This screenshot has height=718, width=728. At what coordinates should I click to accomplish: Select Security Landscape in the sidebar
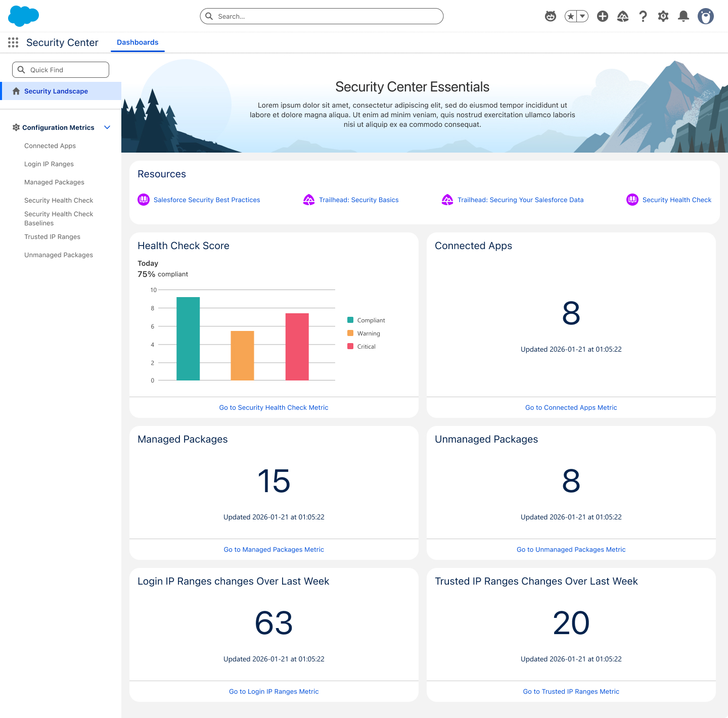pos(61,91)
